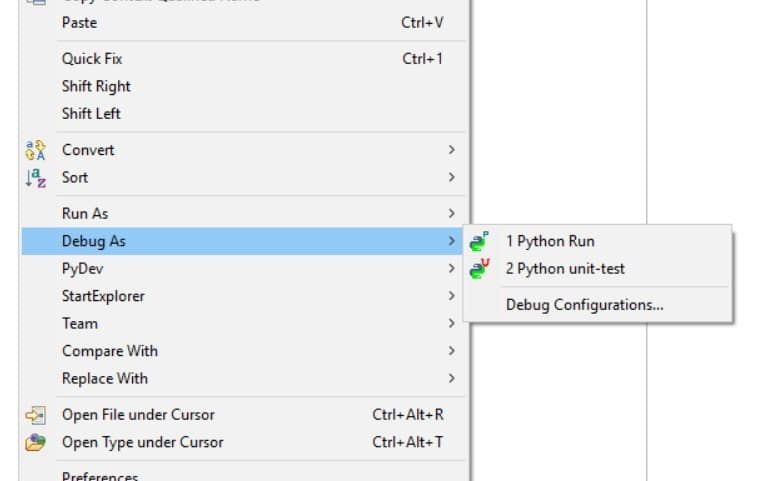The height and width of the screenshot is (481, 767).
Task: Open the StartExplorer menu entry
Action: tap(243, 296)
